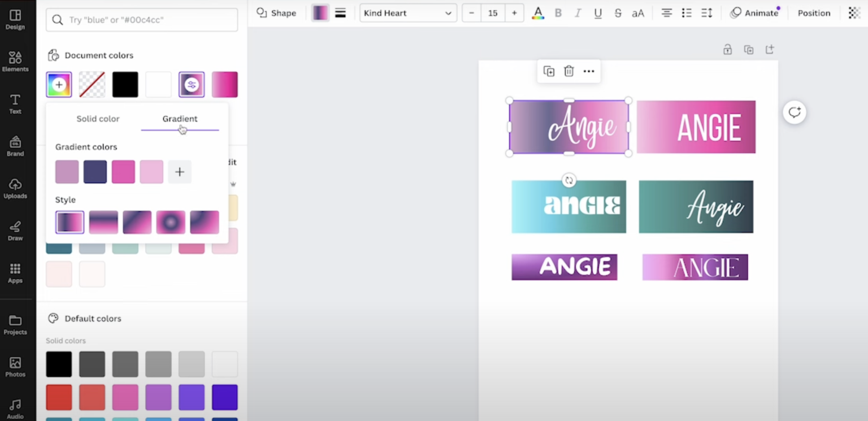
Task: Click the Animate button
Action: 754,13
